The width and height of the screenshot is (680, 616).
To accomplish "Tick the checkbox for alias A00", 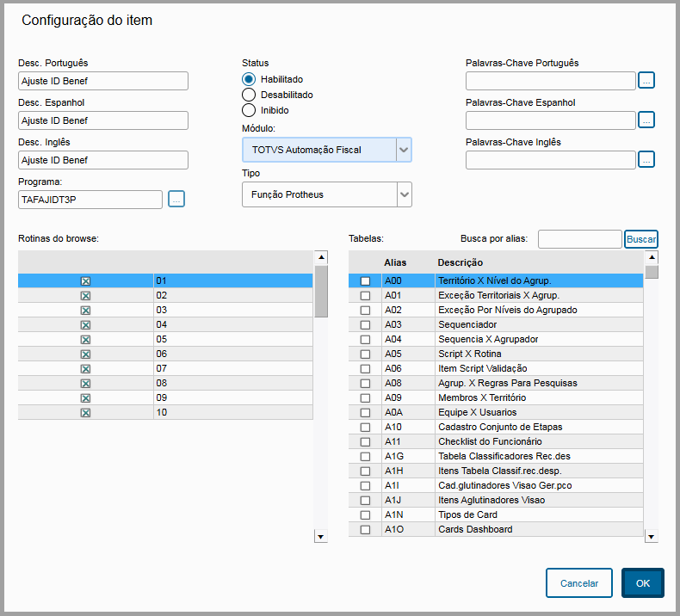I will [x=365, y=281].
